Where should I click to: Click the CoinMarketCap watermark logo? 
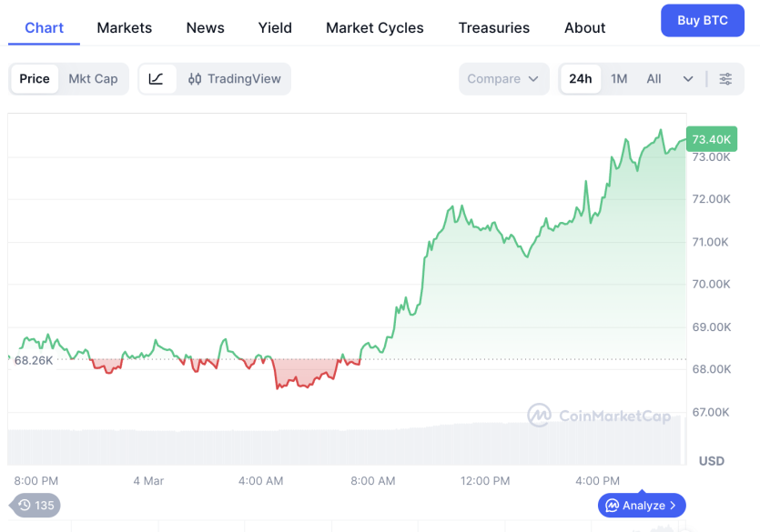599,417
